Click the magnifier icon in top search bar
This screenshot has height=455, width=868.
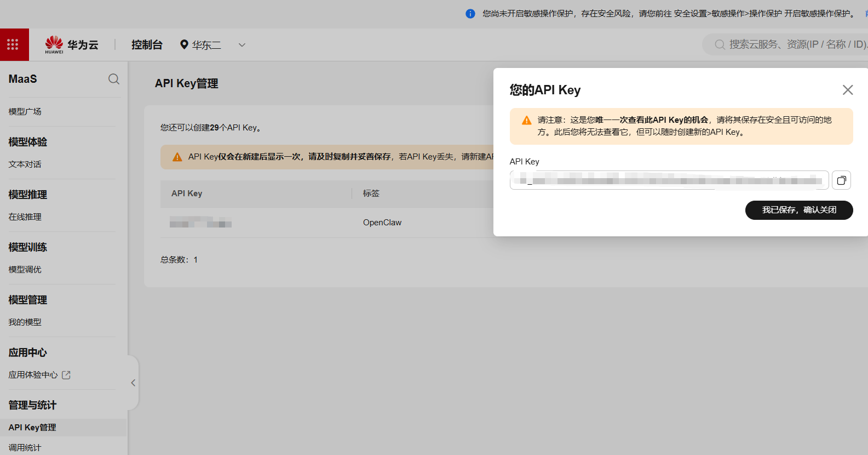click(x=720, y=45)
